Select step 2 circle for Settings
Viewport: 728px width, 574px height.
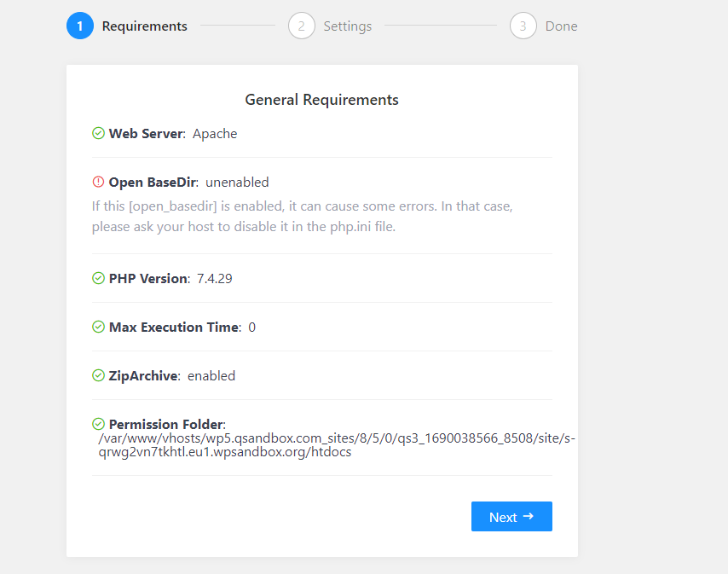301,26
